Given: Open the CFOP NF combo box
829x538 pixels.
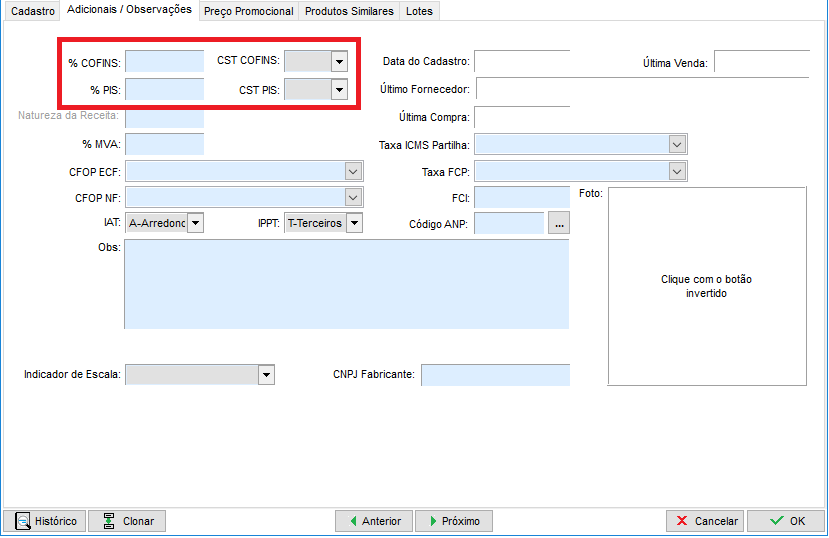Looking at the screenshot, I should tap(352, 198).
